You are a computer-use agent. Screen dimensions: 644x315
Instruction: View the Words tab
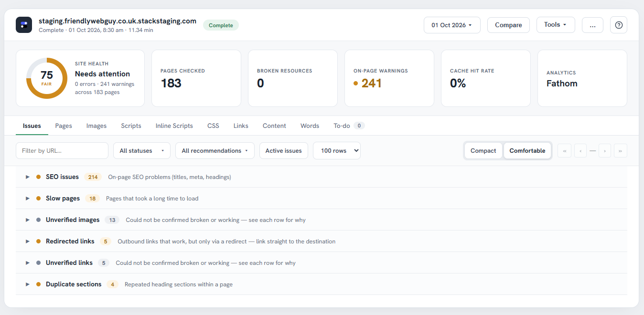coord(310,126)
